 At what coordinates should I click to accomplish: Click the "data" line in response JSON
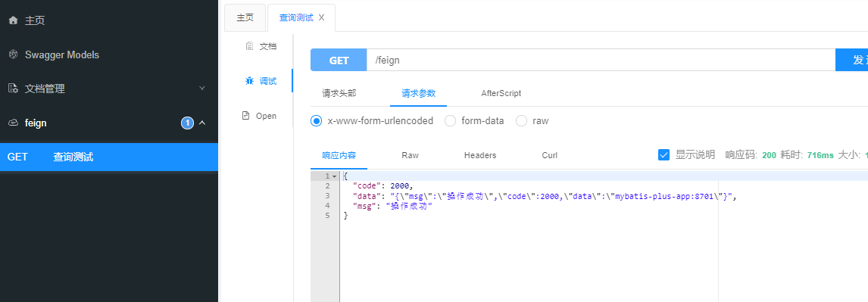click(x=545, y=196)
